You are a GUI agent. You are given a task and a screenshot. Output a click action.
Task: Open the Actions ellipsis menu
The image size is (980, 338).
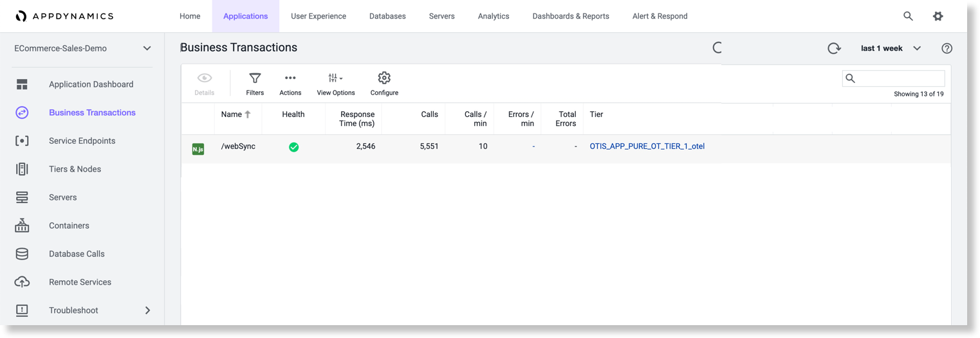pos(290,78)
